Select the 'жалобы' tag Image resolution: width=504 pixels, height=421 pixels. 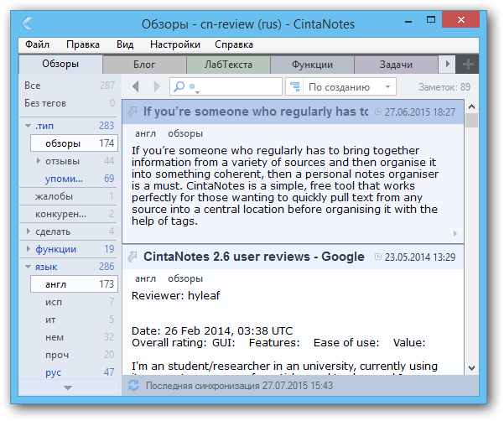pos(68,196)
